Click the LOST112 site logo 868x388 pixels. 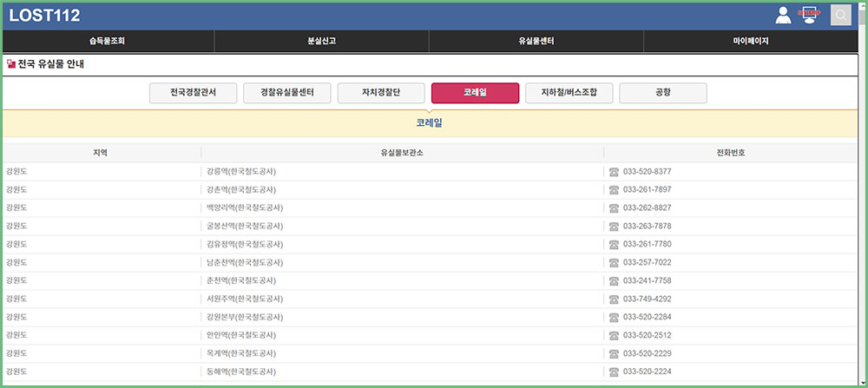point(45,16)
